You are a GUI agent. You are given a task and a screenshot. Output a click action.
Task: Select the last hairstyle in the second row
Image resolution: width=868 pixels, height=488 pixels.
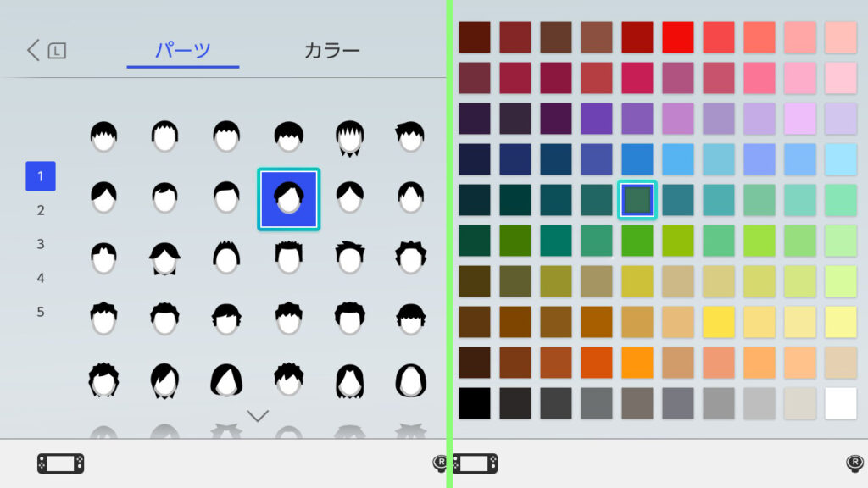tap(411, 197)
